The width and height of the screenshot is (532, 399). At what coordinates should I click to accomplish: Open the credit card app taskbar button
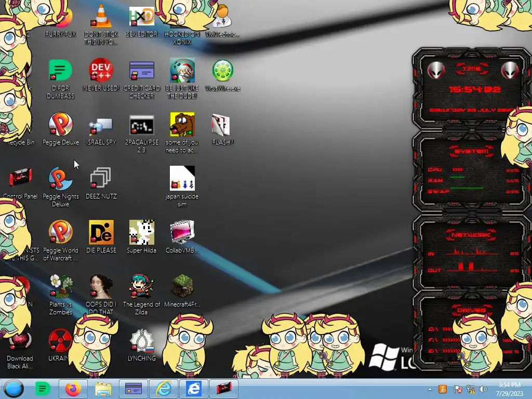134,389
